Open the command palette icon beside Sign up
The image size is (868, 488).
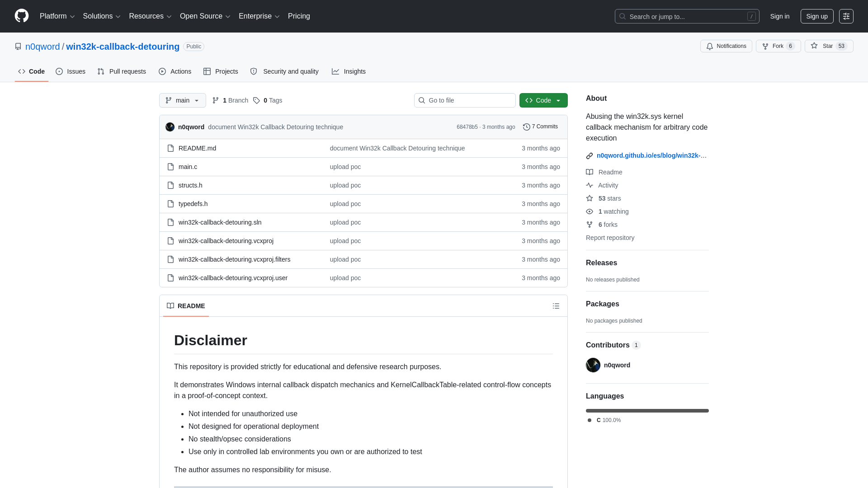pos(846,16)
